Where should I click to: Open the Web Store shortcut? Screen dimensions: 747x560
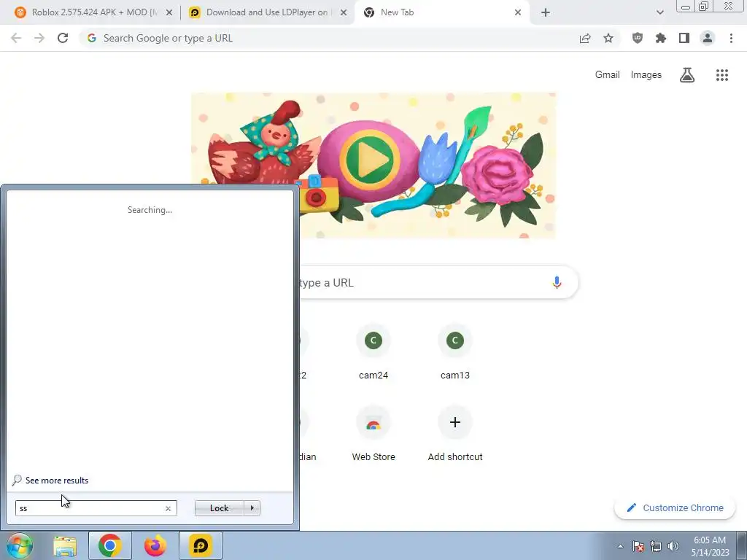click(x=373, y=434)
